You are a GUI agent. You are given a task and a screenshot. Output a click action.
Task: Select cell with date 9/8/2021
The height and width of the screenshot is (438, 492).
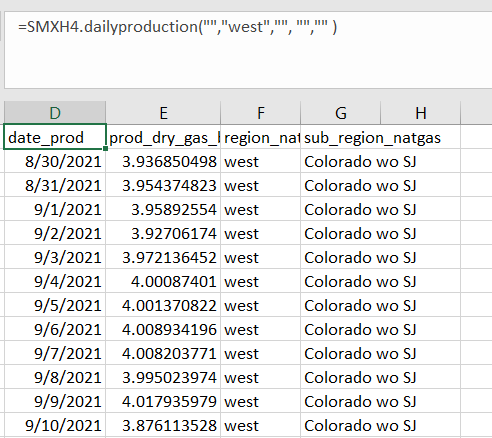[55, 377]
